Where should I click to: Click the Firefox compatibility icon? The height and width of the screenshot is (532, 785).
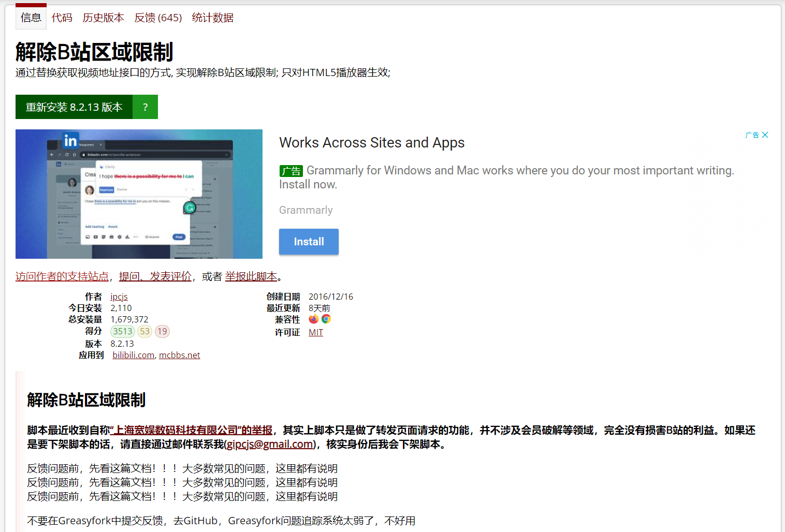point(314,319)
